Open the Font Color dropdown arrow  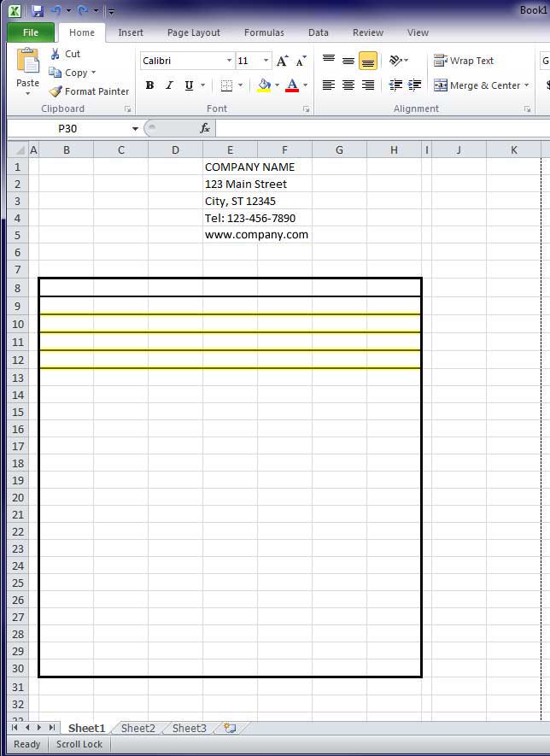click(305, 85)
